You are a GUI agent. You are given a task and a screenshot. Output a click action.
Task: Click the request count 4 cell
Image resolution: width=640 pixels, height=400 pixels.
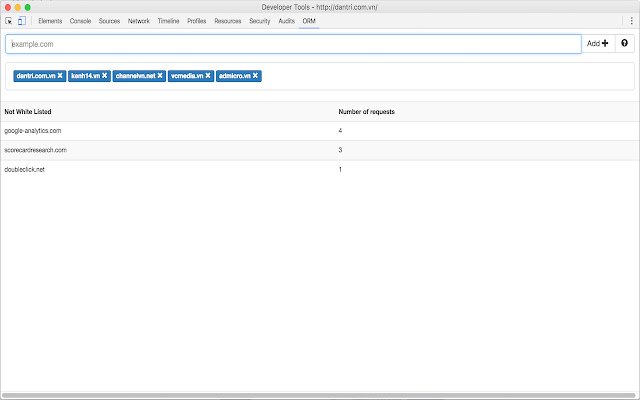coord(340,131)
